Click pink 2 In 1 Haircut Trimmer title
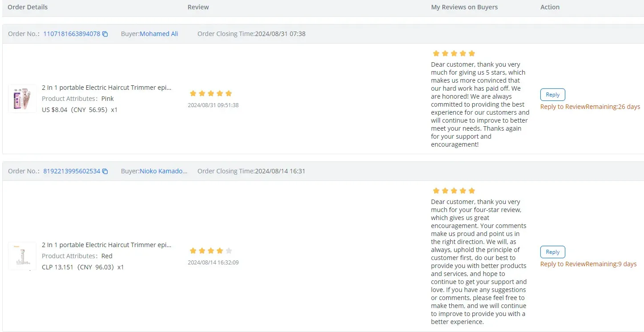Image resolution: width=644 pixels, height=332 pixels. pyautogui.click(x=106, y=88)
